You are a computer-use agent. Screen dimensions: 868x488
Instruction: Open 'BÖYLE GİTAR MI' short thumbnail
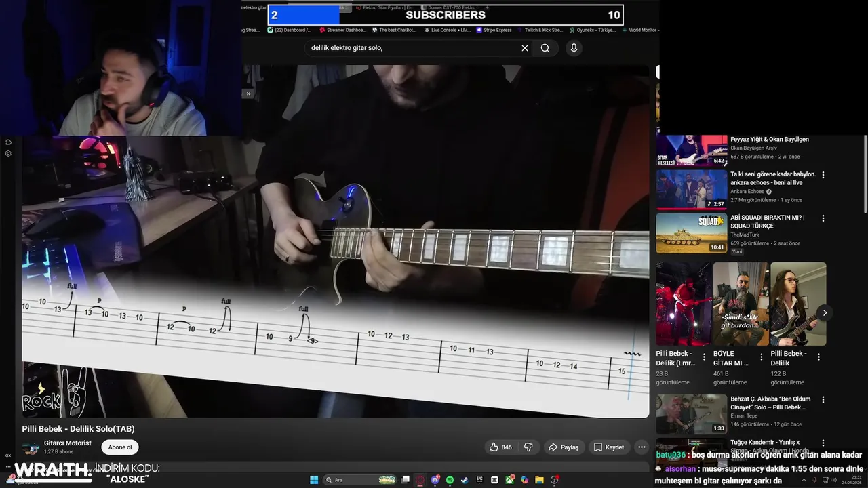point(741,304)
